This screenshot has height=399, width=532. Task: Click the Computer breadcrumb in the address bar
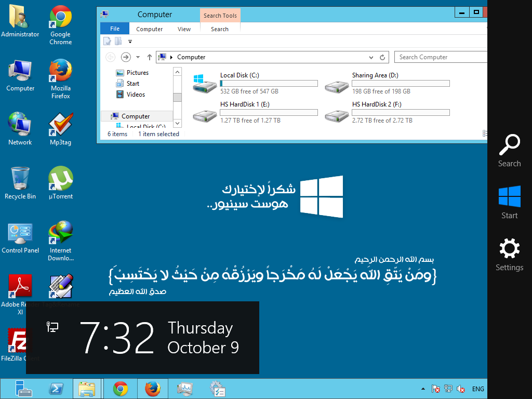tap(191, 57)
